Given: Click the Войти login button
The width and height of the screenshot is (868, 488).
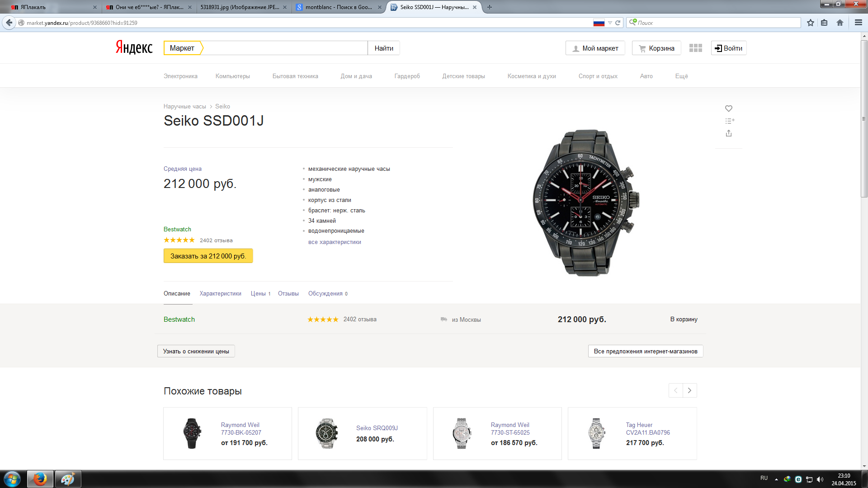Looking at the screenshot, I should point(729,48).
